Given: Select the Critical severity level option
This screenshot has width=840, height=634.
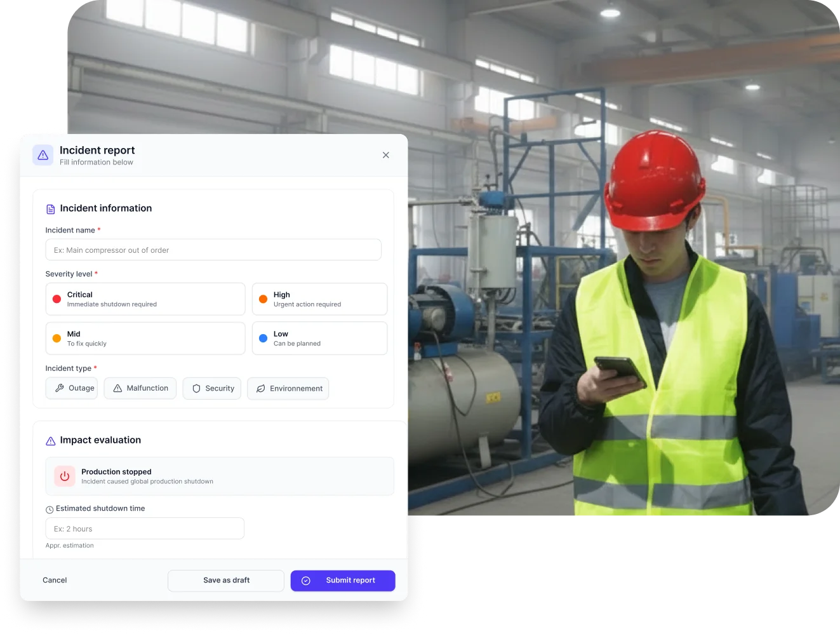Looking at the screenshot, I should click(x=145, y=299).
